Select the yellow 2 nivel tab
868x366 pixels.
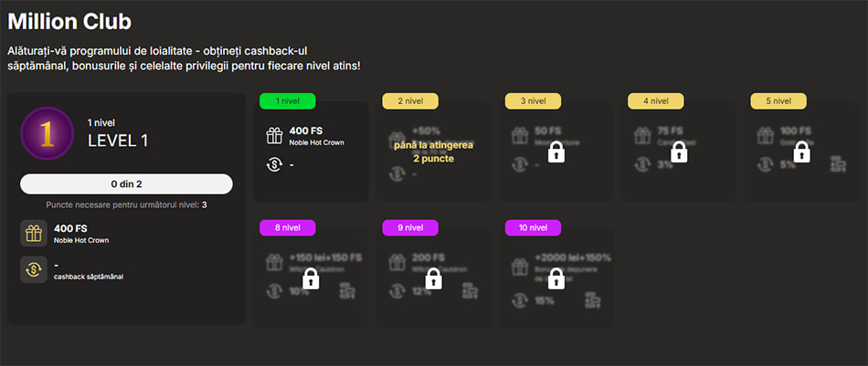[410, 101]
